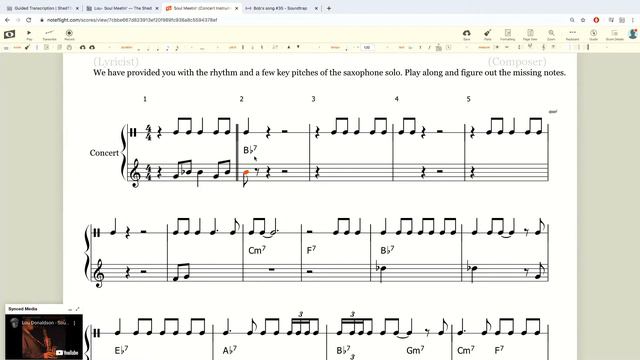Screen dimensions: 640x360
Task: Click the noteflight.com address bar
Action: (x=131, y=20)
